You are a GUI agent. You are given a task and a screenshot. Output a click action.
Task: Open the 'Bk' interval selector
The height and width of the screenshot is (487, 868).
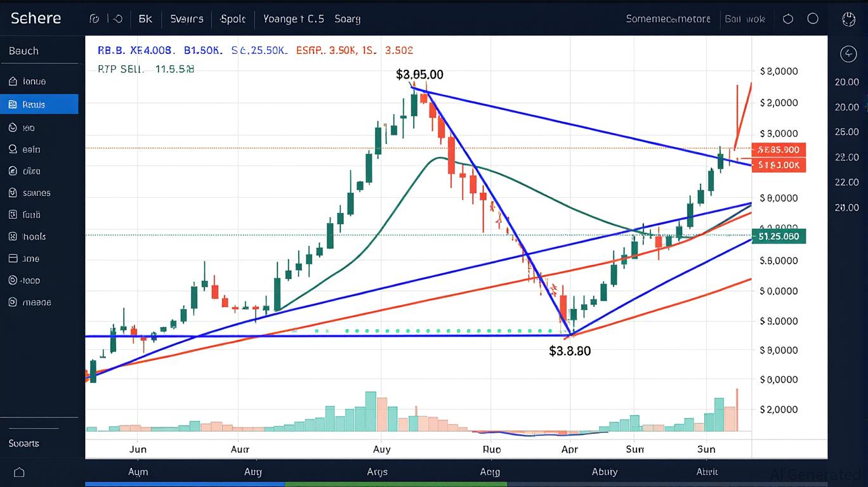(x=145, y=19)
